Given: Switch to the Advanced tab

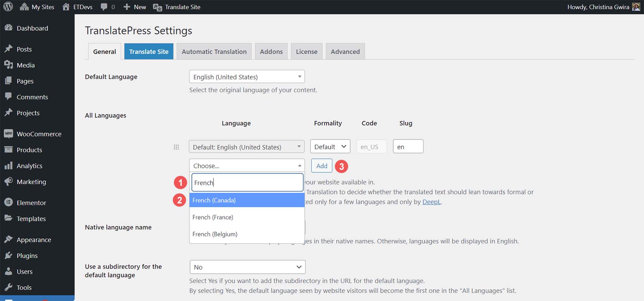Looking at the screenshot, I should 345,51.
